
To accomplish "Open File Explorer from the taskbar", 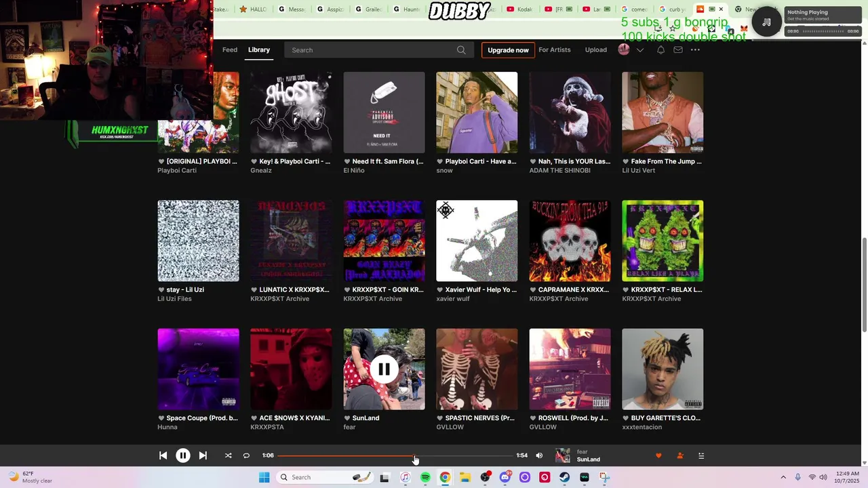I will click(x=465, y=477).
